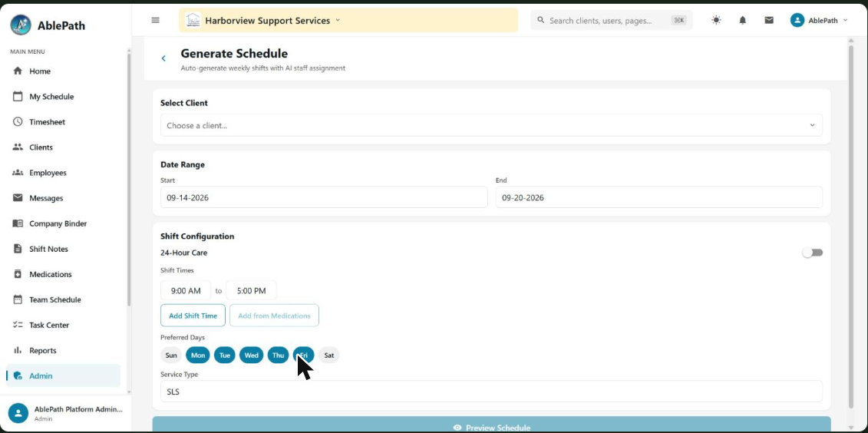Click the Messages envelope icon in the sidebar

(18, 198)
